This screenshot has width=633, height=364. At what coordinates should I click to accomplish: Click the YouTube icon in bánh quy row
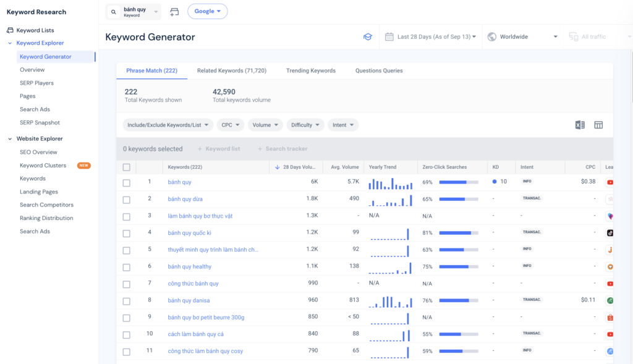610,182
